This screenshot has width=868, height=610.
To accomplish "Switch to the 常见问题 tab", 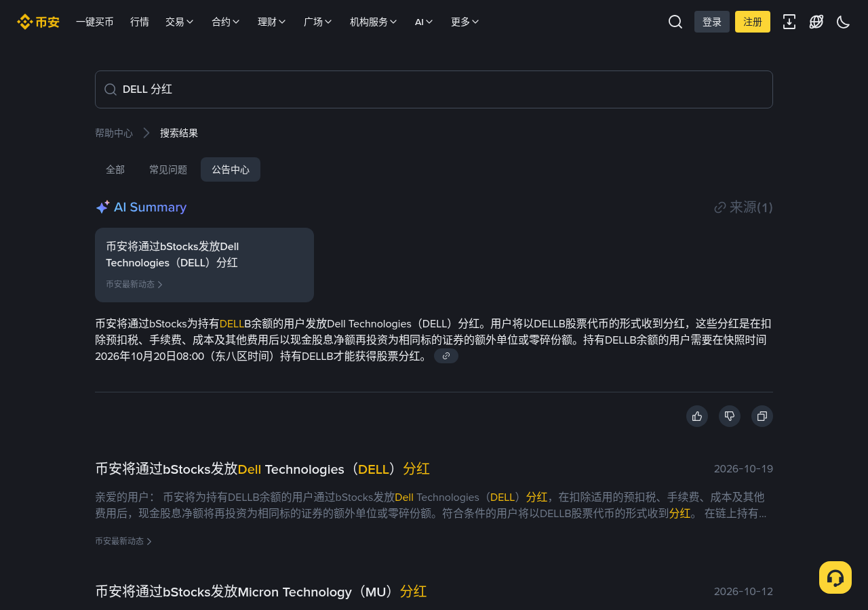I will point(168,169).
